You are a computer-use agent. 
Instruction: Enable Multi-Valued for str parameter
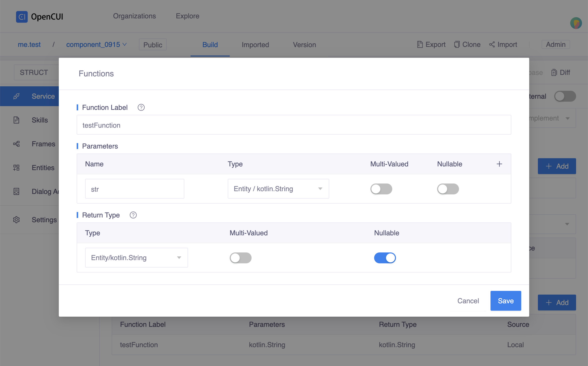(x=381, y=189)
